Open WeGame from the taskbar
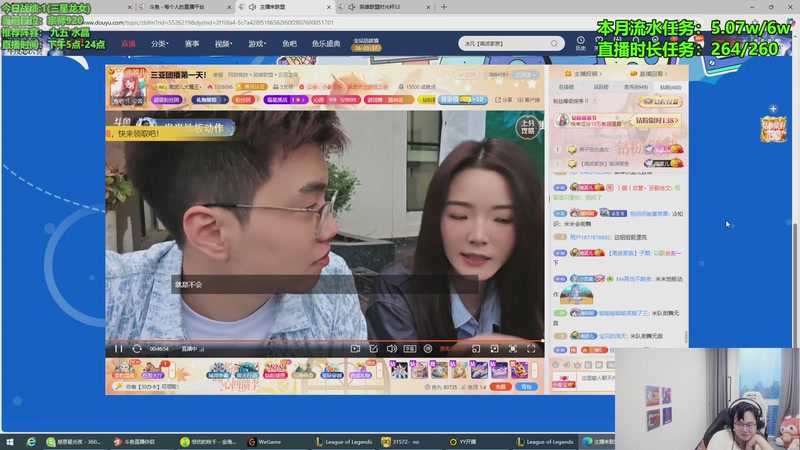This screenshot has width=800, height=450. [x=265, y=442]
